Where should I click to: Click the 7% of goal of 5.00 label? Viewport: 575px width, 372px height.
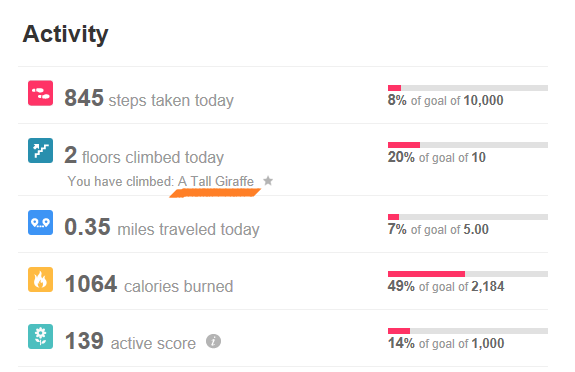pos(438,229)
